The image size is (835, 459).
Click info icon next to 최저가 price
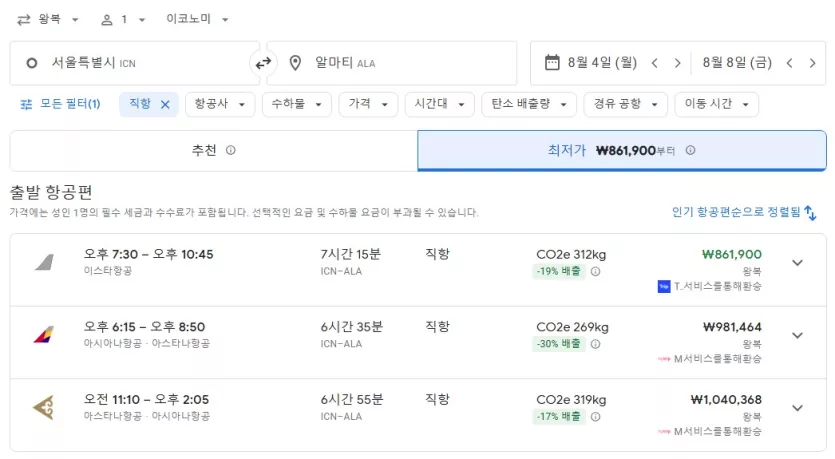click(x=690, y=151)
